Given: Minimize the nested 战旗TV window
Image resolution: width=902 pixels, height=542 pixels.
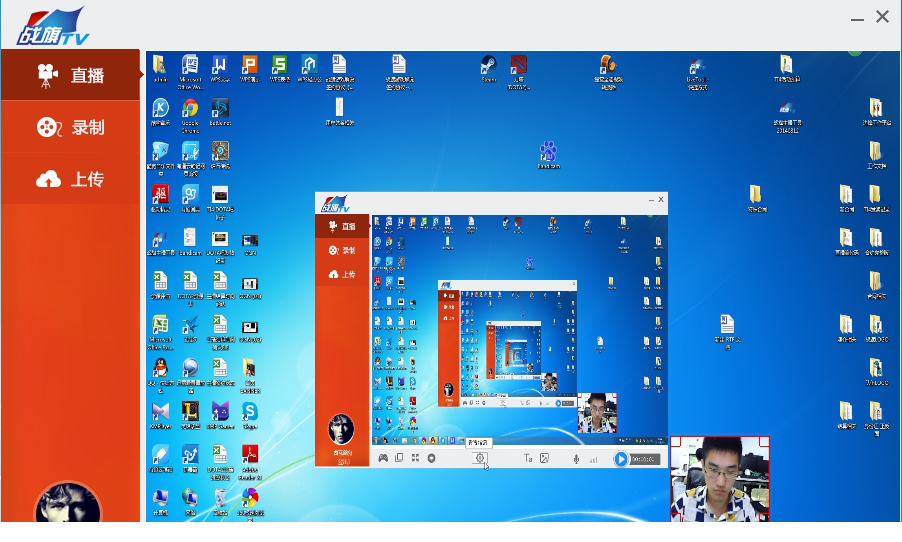Looking at the screenshot, I should [x=651, y=200].
